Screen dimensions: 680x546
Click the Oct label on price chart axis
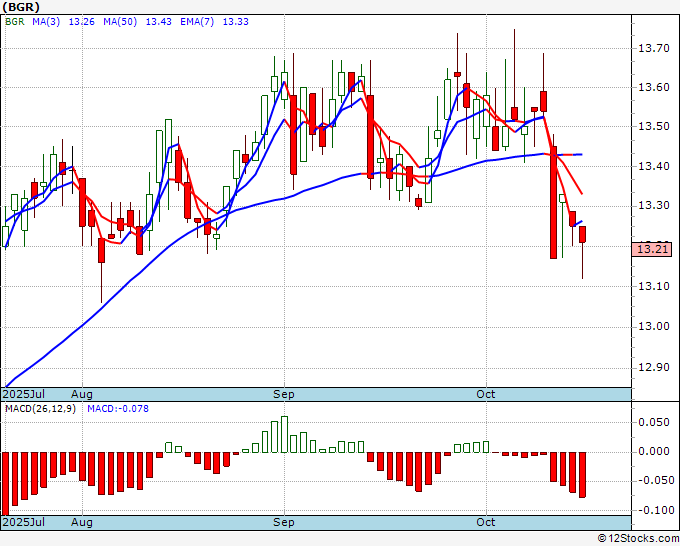coord(486,394)
